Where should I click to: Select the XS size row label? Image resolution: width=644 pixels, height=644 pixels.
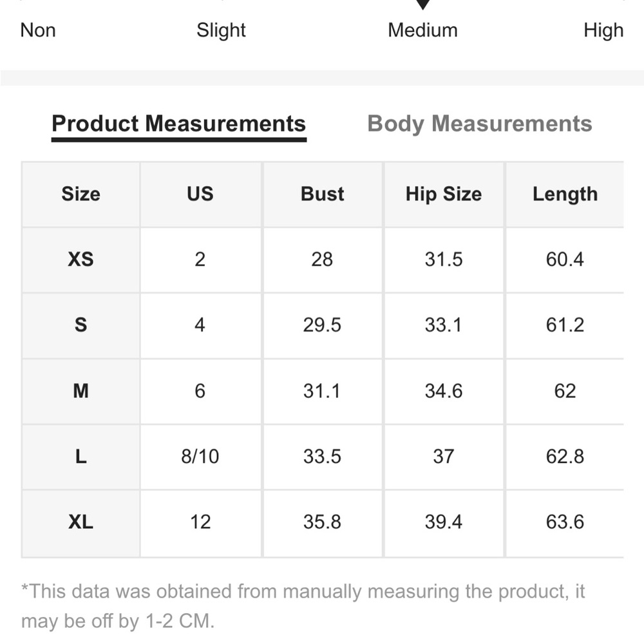tap(81, 260)
